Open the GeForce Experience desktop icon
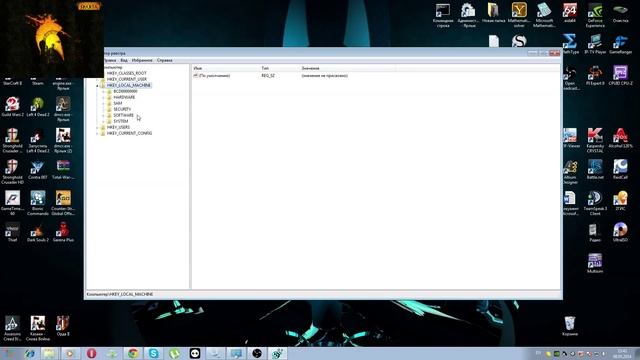This screenshot has height=360, width=640. (x=595, y=16)
